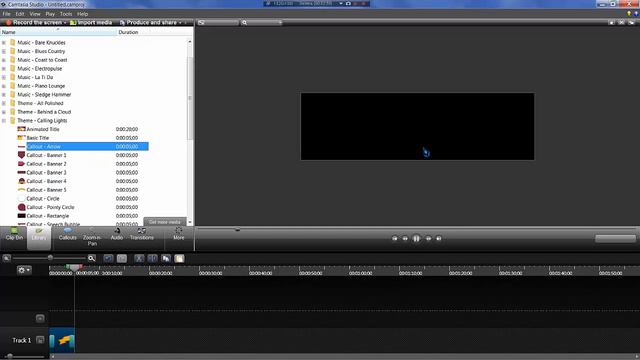Click the Copy button on timeline toolbar

166,258
